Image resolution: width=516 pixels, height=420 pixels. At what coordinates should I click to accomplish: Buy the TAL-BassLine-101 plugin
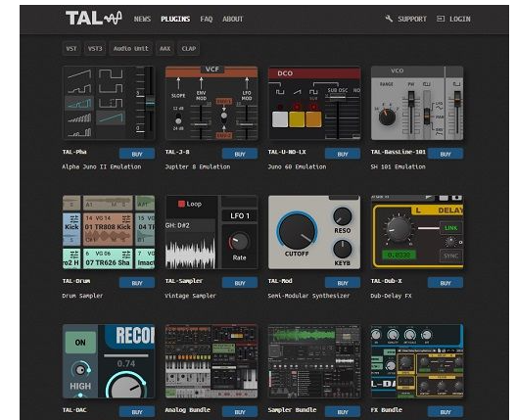pyautogui.click(x=446, y=154)
